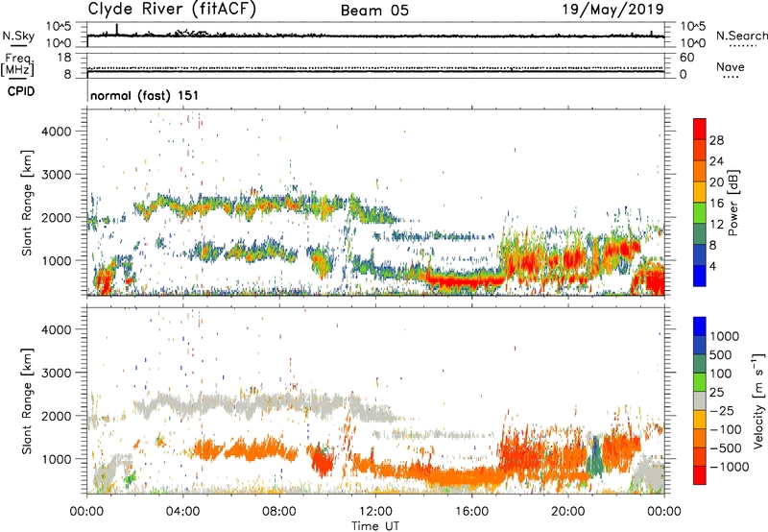Click "Slant Range [km]" on the power panel

pos(27,203)
